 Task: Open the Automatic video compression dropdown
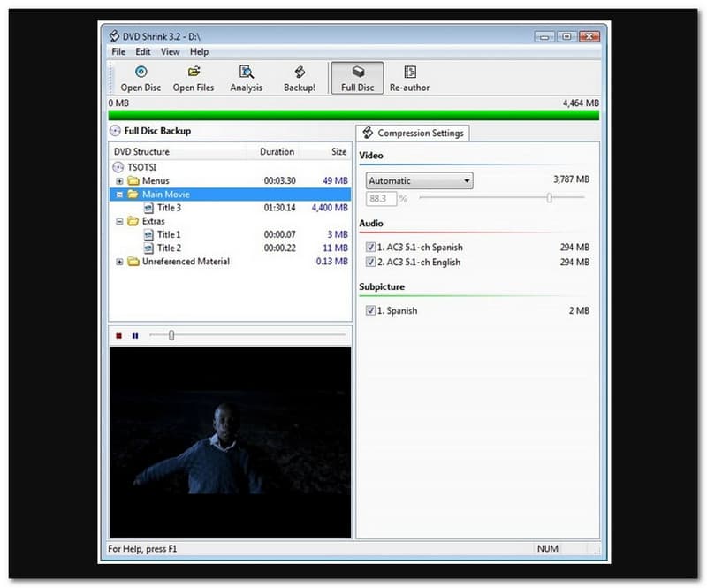coord(420,181)
